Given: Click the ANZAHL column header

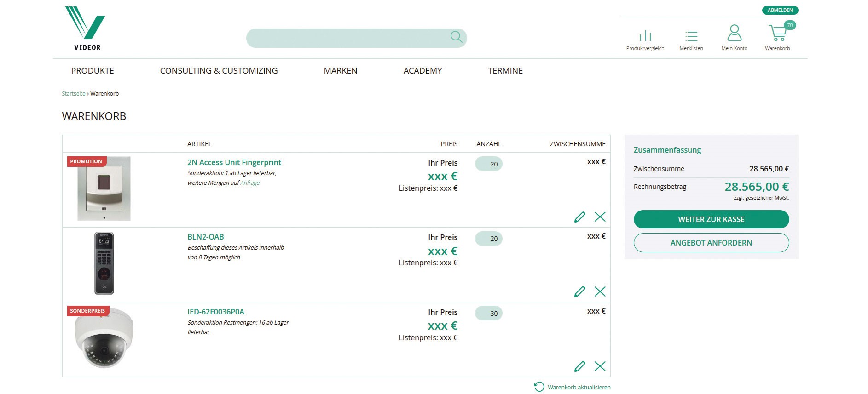Looking at the screenshot, I should [x=489, y=144].
